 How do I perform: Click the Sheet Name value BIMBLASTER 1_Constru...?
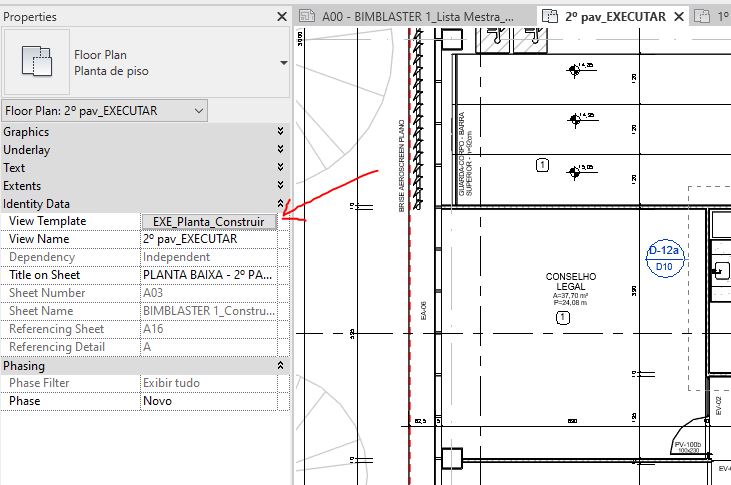(209, 311)
